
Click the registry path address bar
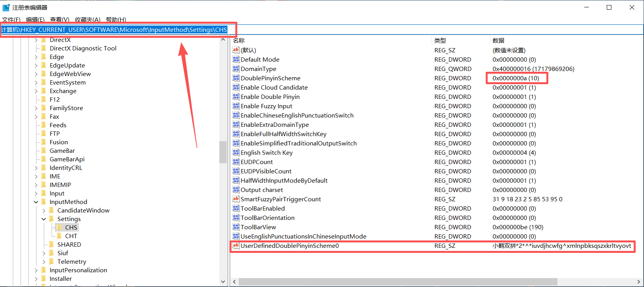point(322,30)
